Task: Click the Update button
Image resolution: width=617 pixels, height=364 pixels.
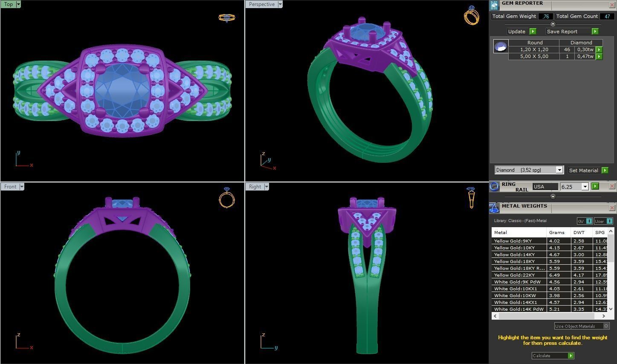Action: tap(518, 32)
